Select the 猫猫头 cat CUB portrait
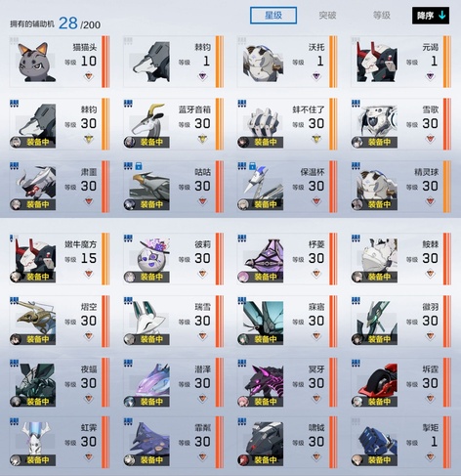The height and width of the screenshot is (476, 461). (36, 62)
